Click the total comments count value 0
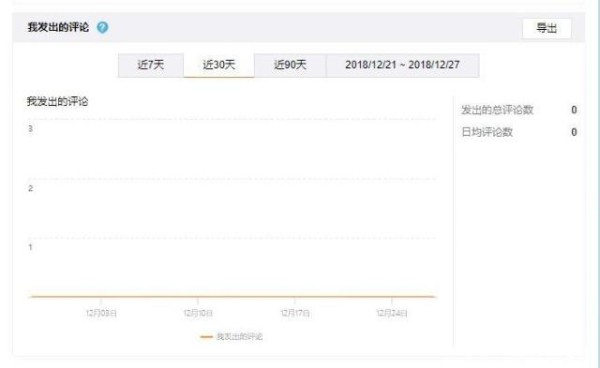This screenshot has height=368, width=600. coord(574,110)
